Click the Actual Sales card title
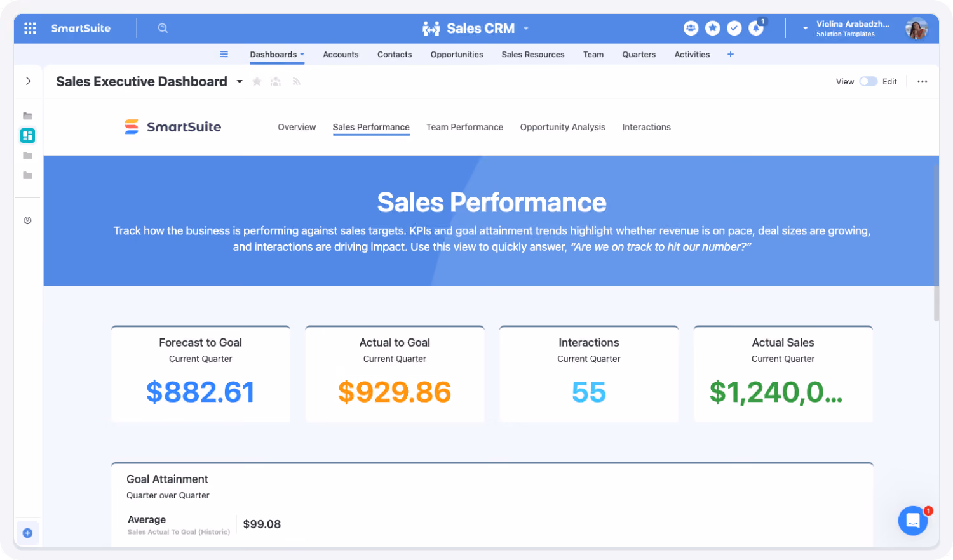The image size is (953, 560). (x=783, y=343)
